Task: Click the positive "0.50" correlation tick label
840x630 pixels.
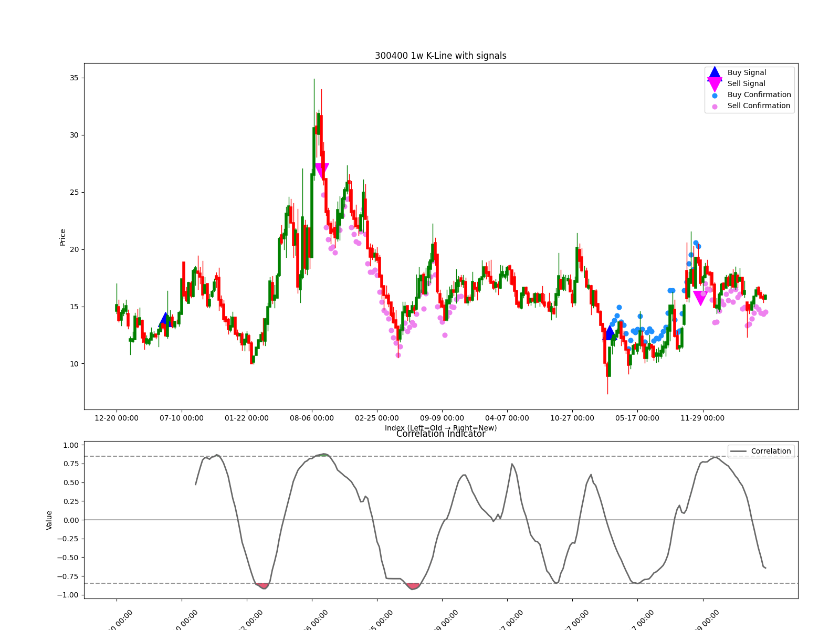Action: 71,483
